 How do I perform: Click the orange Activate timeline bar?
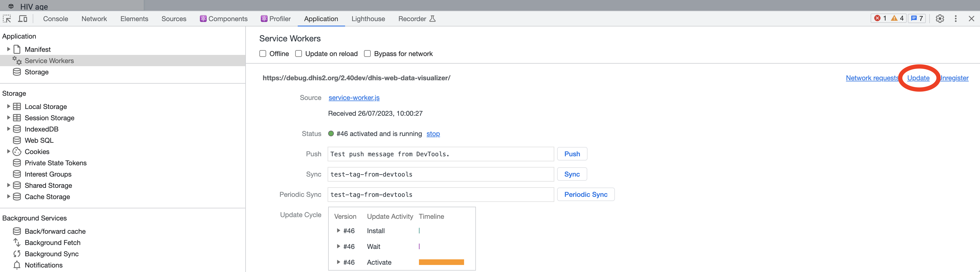tap(441, 262)
